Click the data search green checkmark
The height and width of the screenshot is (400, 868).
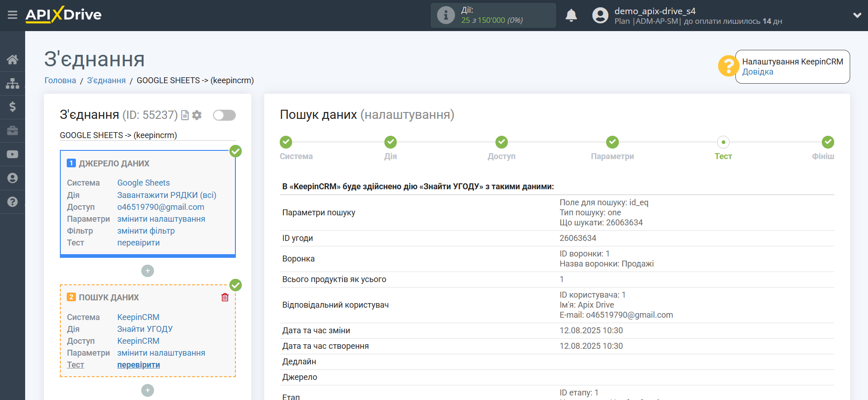[235, 285]
